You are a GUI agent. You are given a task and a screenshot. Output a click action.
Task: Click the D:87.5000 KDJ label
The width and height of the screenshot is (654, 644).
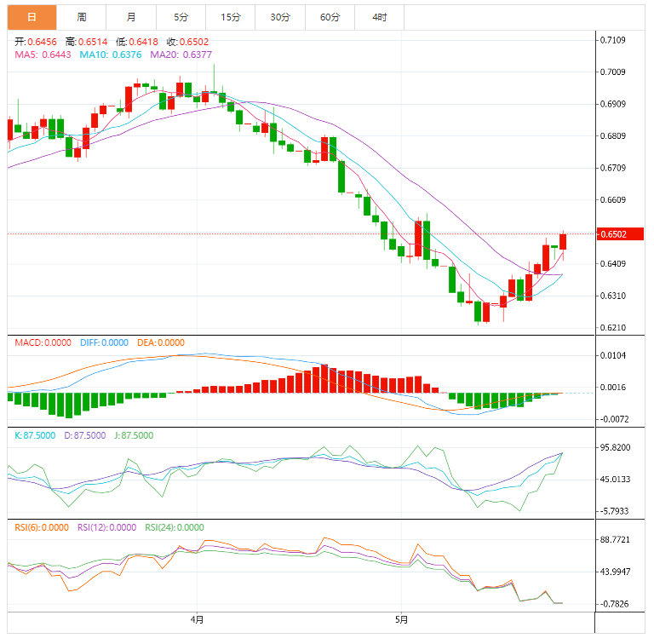pyautogui.click(x=85, y=435)
